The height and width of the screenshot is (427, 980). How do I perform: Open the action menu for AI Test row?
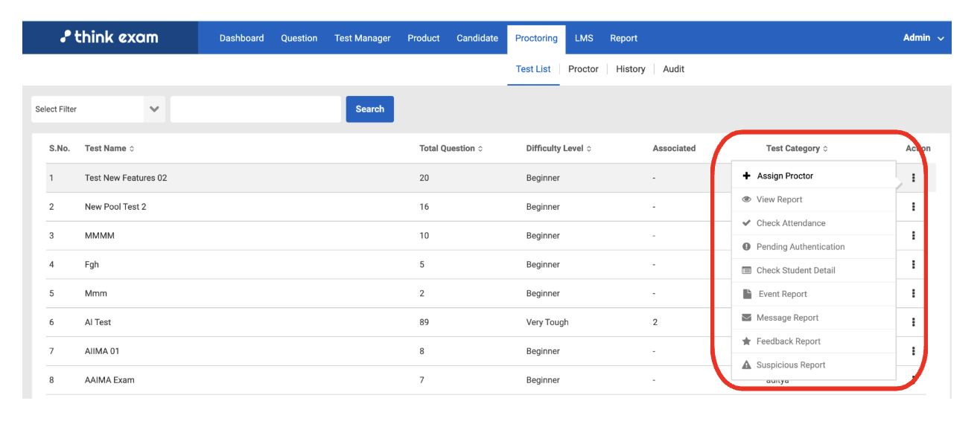coord(913,322)
